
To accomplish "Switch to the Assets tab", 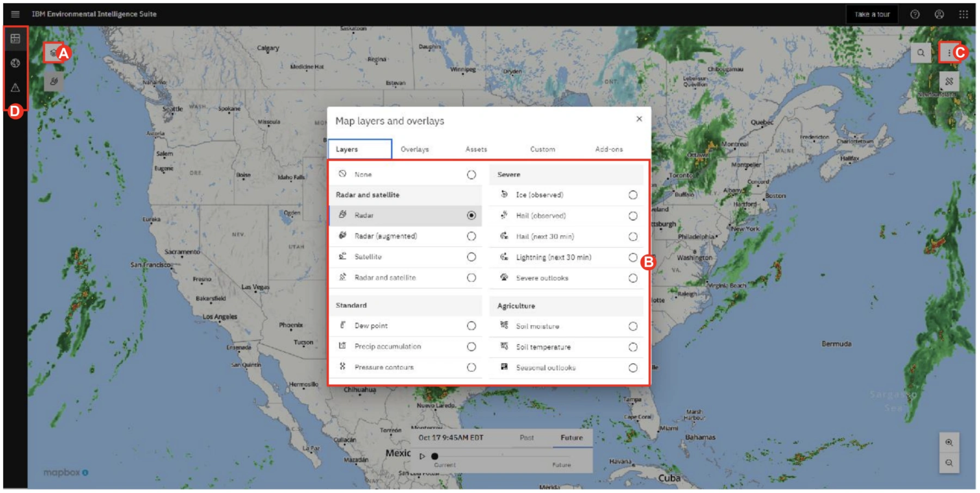I will [x=476, y=149].
